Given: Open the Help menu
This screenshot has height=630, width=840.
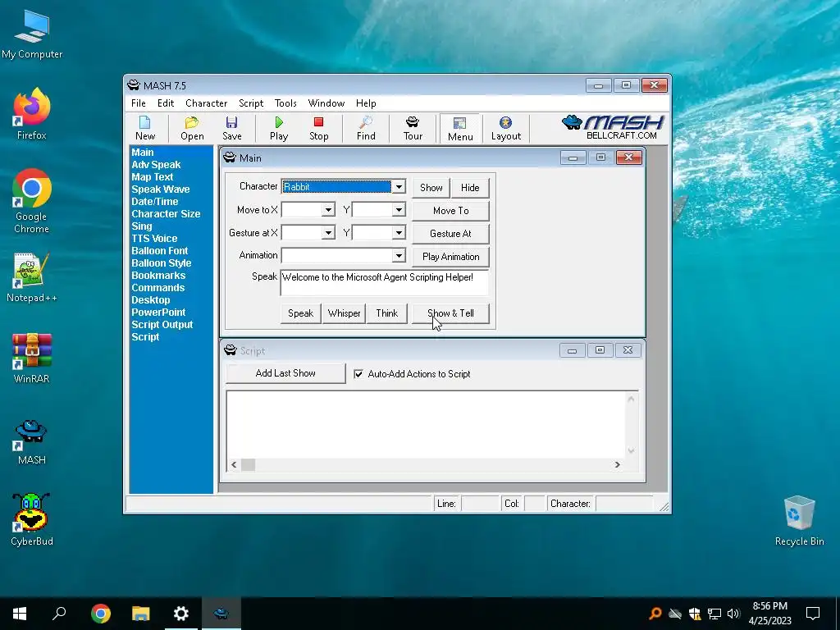Looking at the screenshot, I should 366,103.
